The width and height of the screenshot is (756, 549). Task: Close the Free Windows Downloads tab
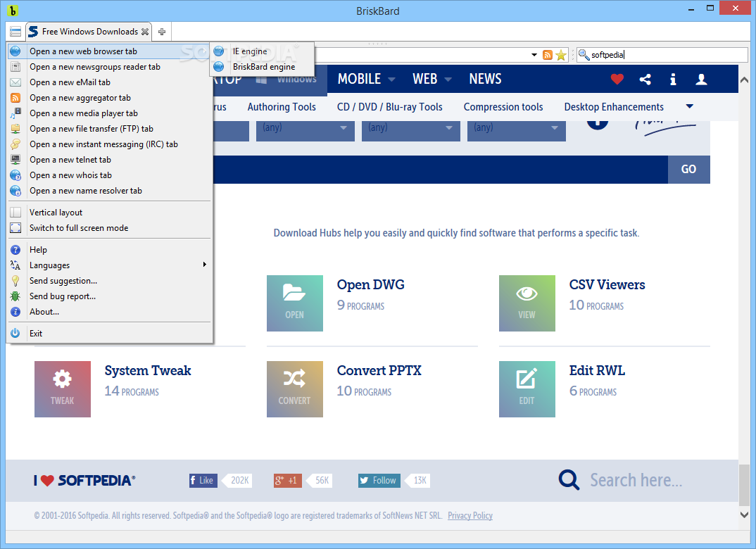(x=144, y=32)
